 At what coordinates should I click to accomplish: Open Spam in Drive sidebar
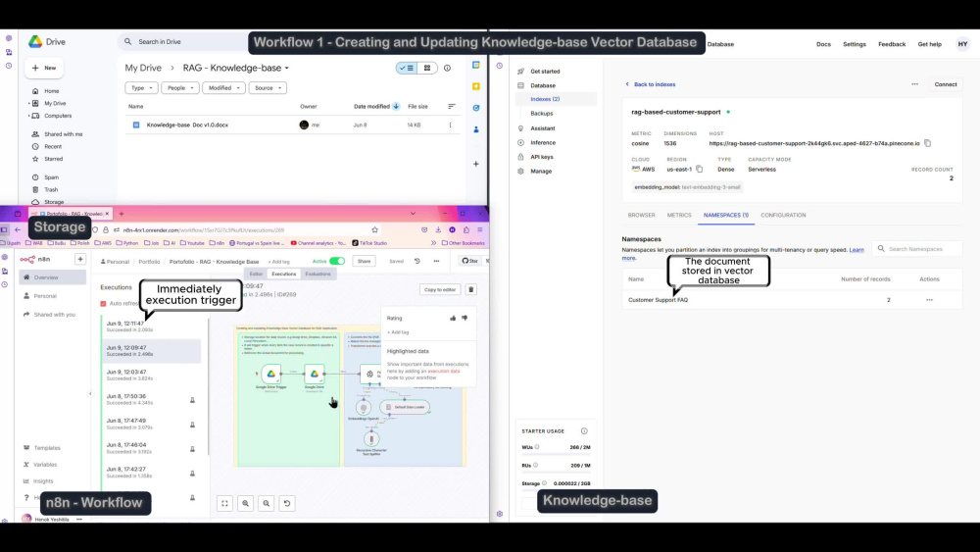coord(51,177)
